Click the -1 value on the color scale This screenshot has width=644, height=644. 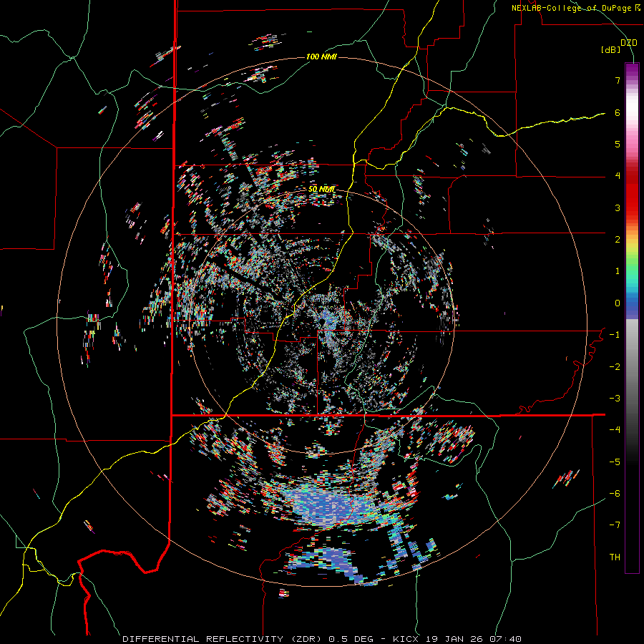pos(615,335)
